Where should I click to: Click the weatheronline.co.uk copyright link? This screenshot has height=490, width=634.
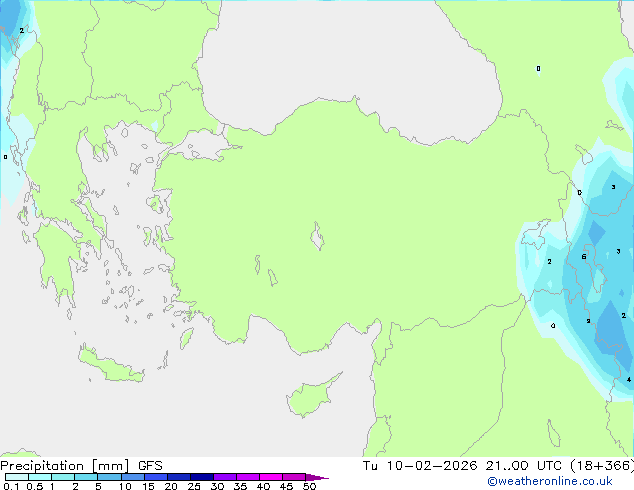[x=550, y=481]
